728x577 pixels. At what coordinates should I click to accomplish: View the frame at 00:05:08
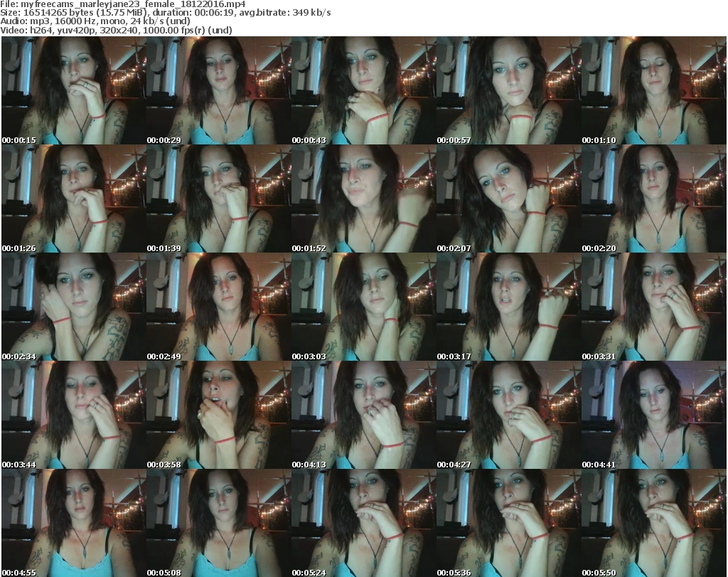coord(219,523)
